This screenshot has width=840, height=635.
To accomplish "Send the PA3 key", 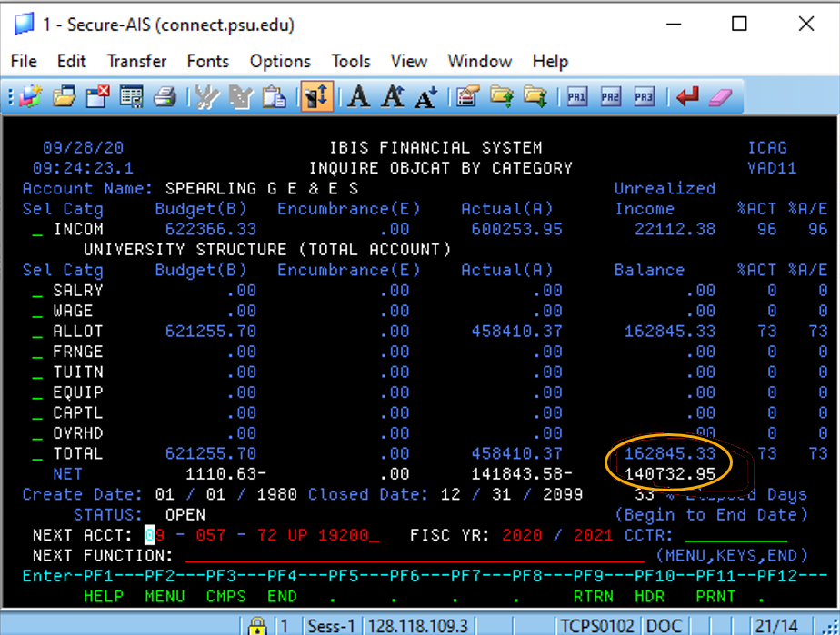I will click(x=645, y=96).
